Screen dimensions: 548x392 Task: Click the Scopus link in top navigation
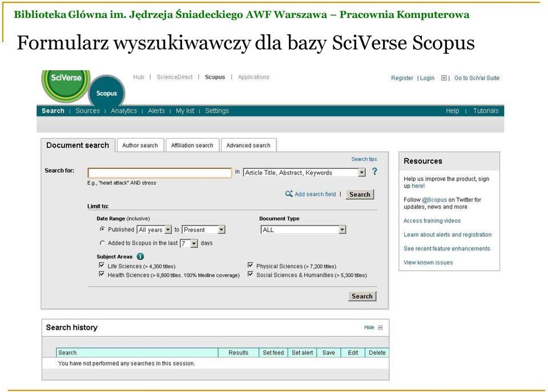pos(215,77)
